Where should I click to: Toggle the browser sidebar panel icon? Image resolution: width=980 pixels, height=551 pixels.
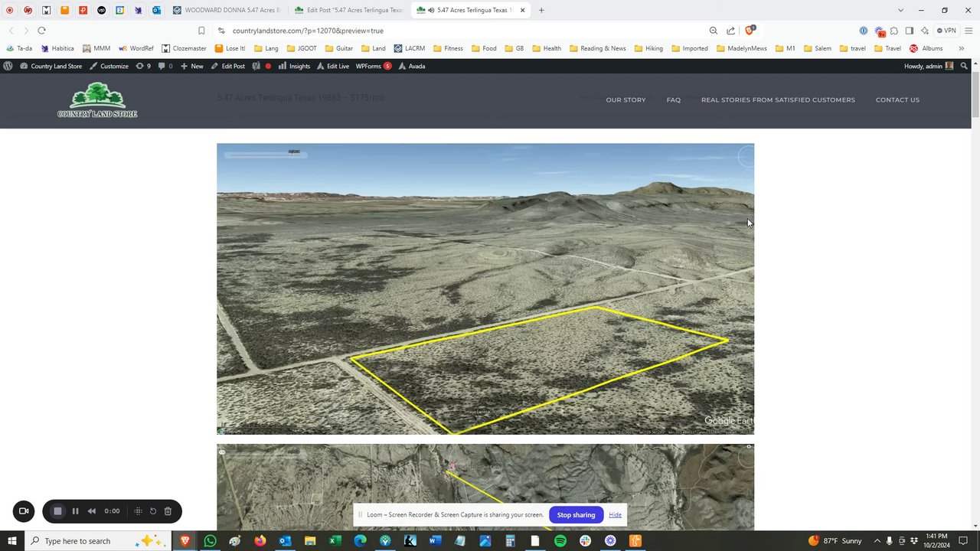[909, 31]
